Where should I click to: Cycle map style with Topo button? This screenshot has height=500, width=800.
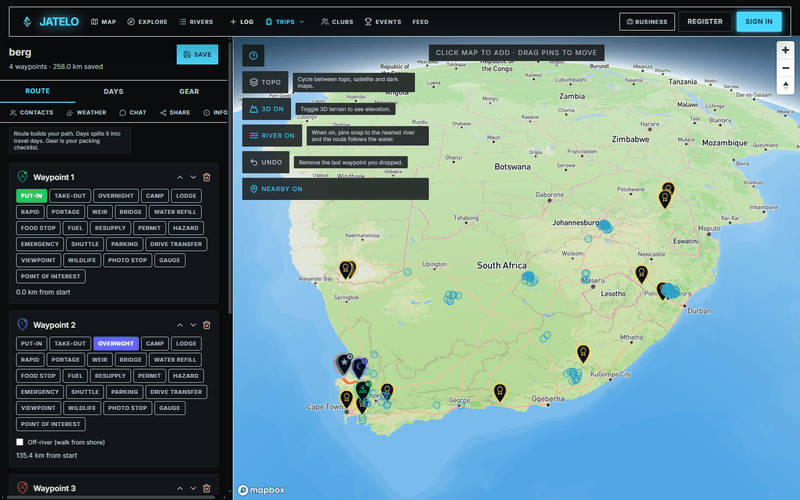click(x=265, y=82)
